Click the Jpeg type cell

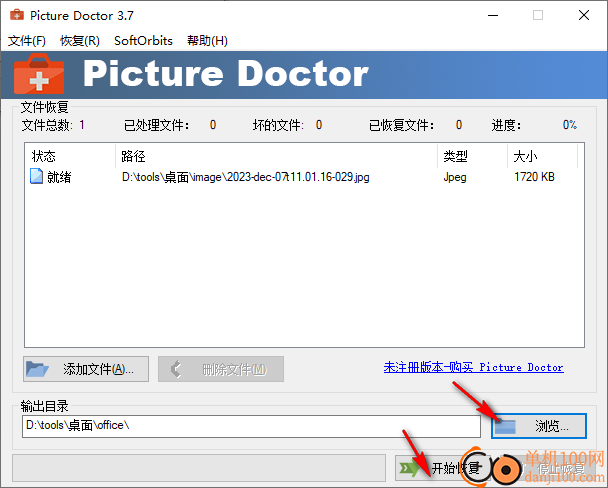(455, 177)
